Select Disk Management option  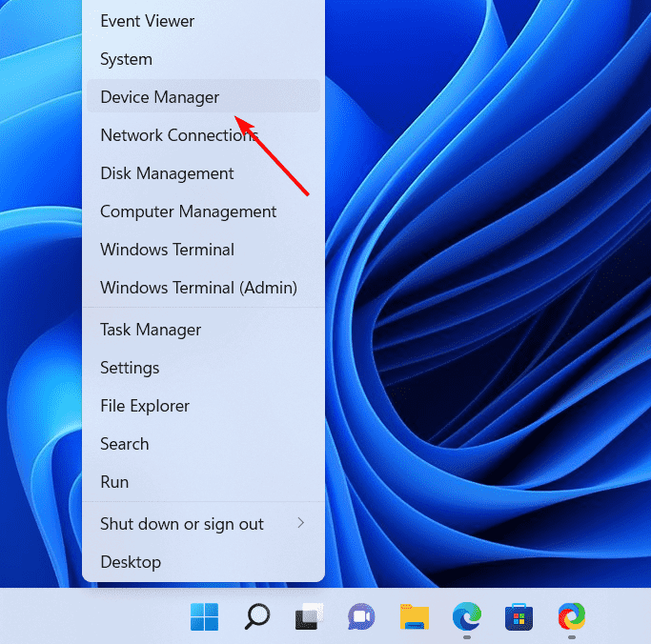[x=203, y=173]
